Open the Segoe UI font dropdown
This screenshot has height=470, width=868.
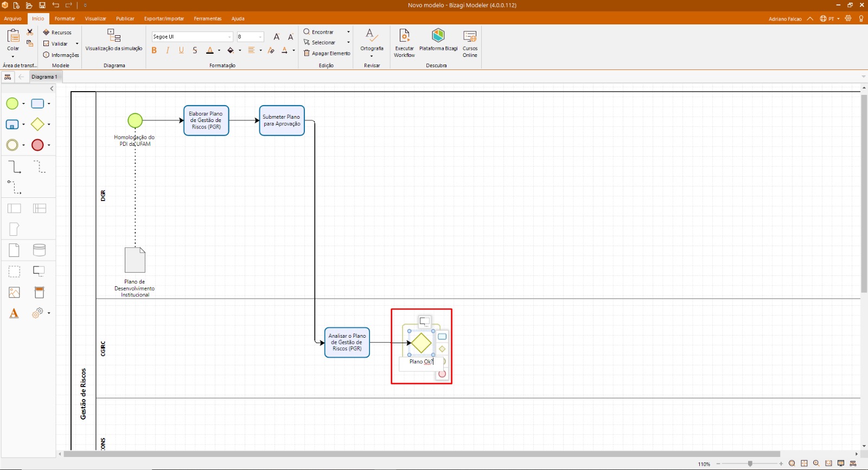click(229, 37)
